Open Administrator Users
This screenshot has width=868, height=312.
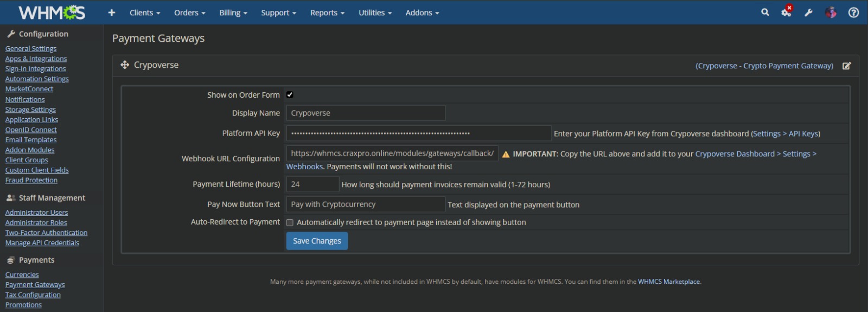click(x=36, y=213)
